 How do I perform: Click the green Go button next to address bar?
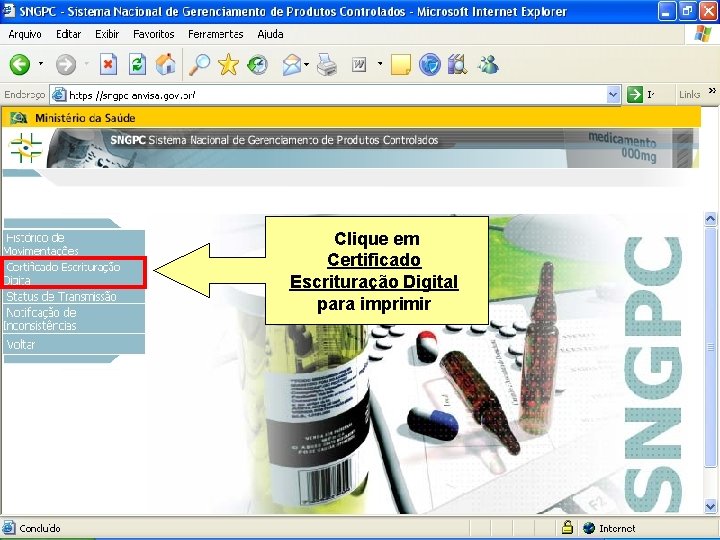tap(635, 95)
